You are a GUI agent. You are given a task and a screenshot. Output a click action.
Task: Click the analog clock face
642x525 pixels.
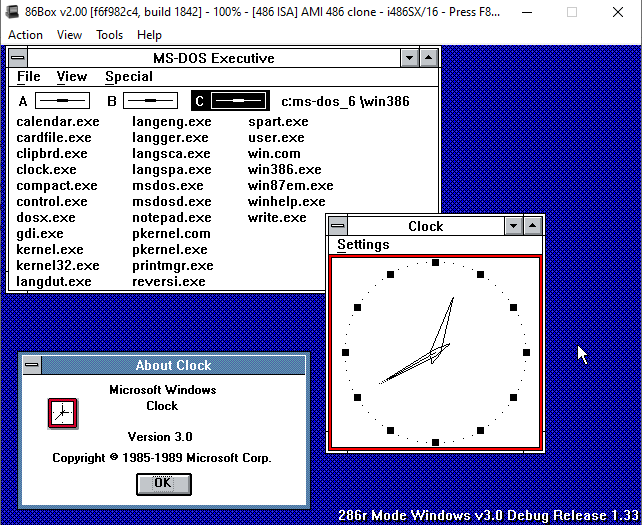pos(435,352)
